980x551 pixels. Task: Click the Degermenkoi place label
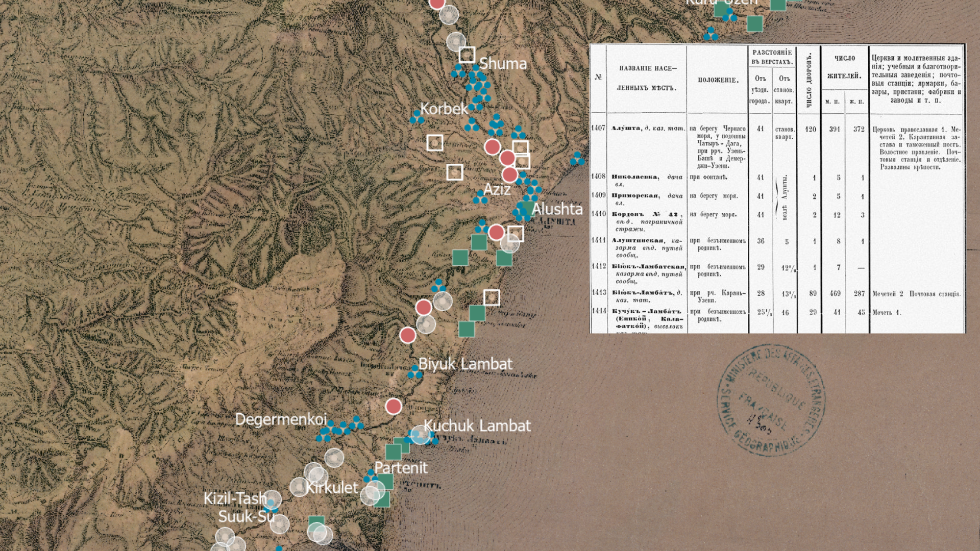point(280,419)
